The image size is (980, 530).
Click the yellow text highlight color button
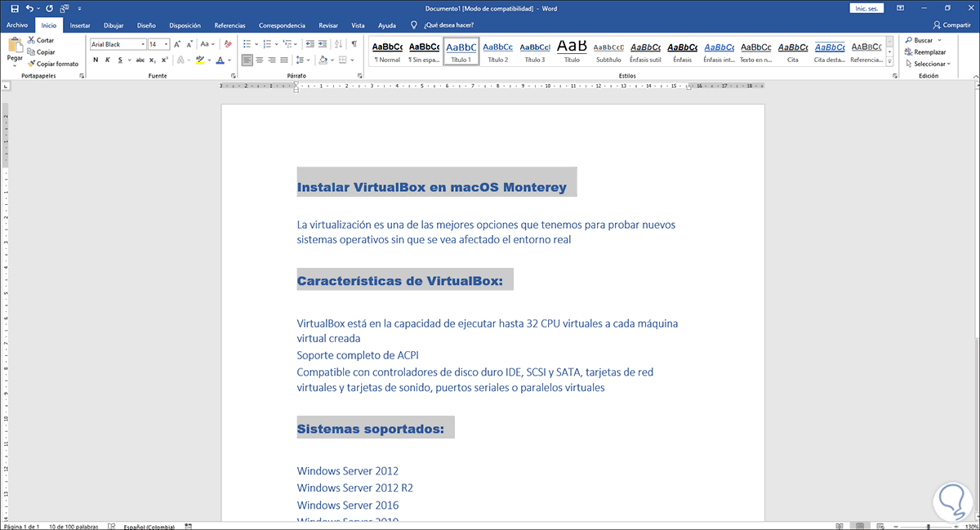[x=199, y=60]
